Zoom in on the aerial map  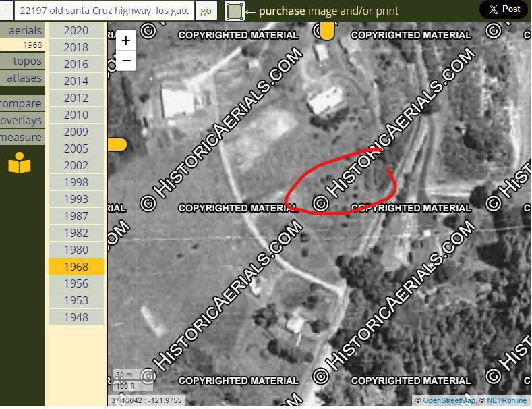point(126,40)
